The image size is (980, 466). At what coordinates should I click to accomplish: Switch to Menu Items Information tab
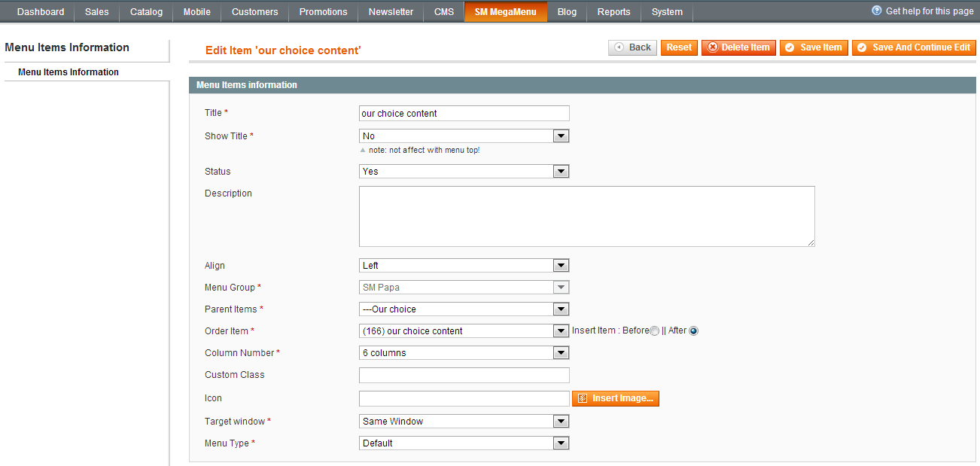point(68,72)
